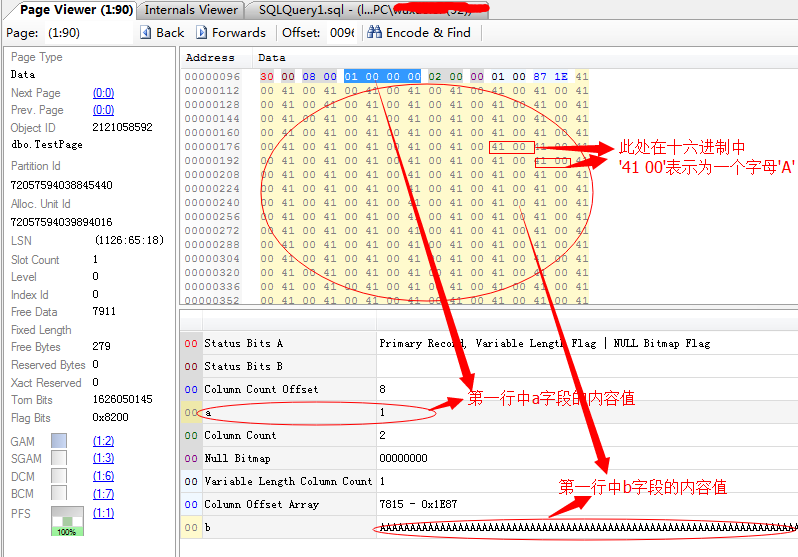Click the Back button label

[170, 33]
